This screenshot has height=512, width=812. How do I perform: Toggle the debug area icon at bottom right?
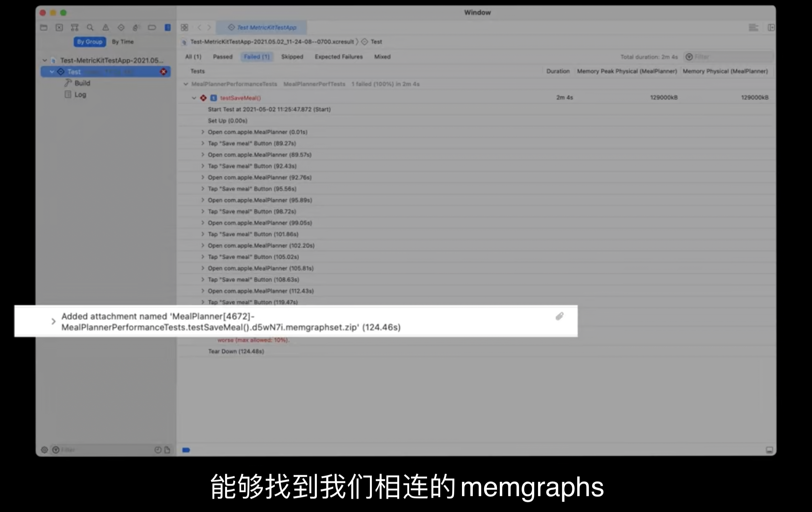pyautogui.click(x=770, y=450)
